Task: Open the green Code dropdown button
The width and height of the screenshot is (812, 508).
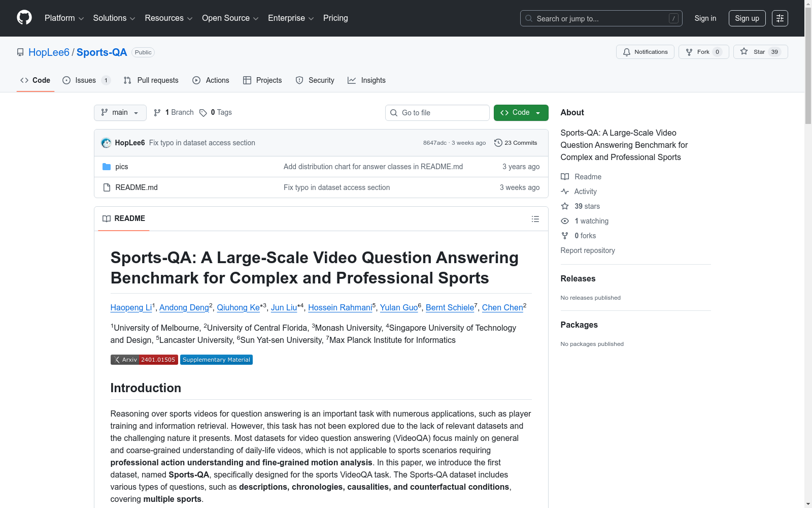Action: coord(521,113)
